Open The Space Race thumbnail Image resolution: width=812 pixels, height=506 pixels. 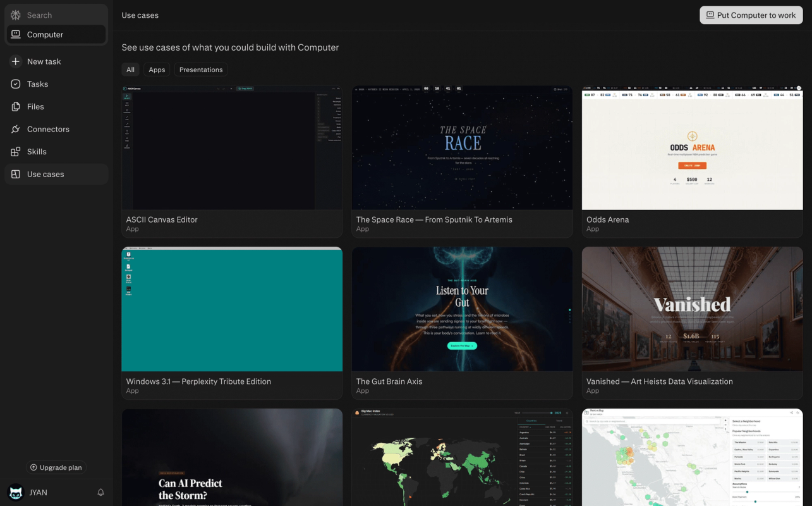tap(462, 148)
